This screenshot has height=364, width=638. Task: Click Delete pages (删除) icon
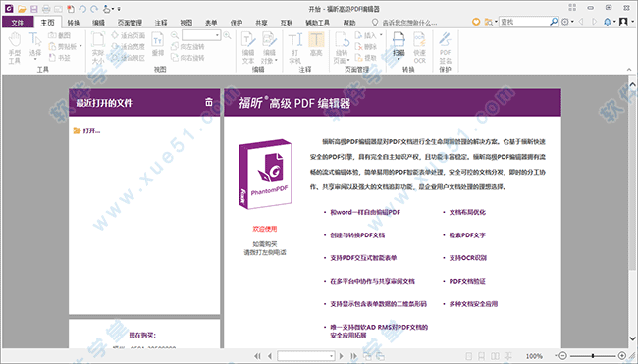tap(366, 47)
